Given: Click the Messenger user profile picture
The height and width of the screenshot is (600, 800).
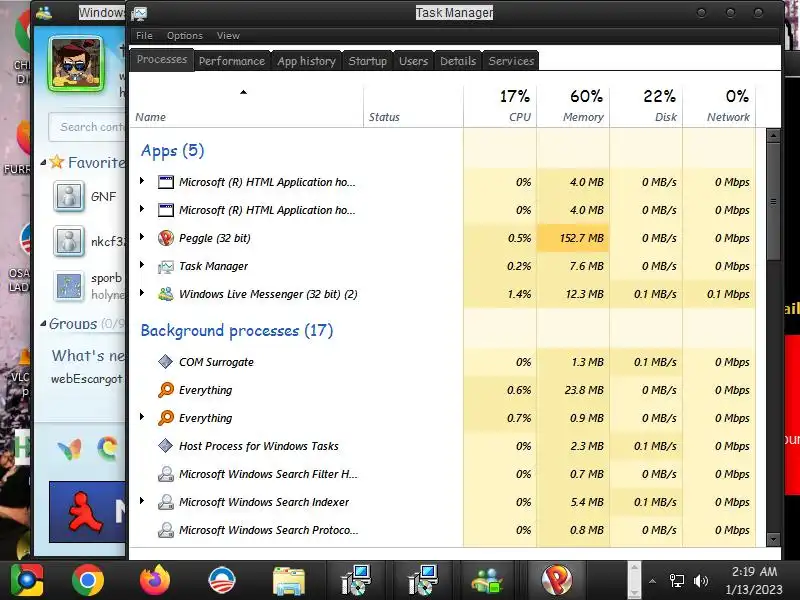Looking at the screenshot, I should 76,64.
